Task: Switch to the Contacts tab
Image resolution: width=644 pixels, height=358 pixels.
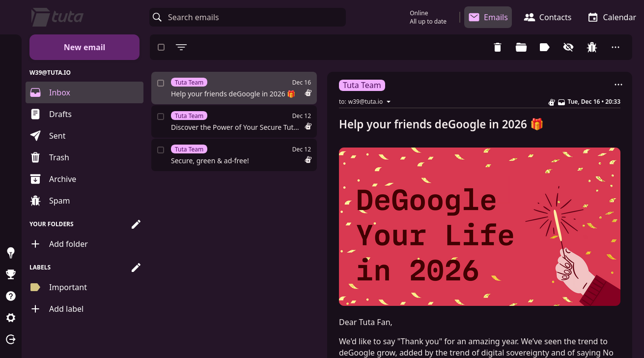Action: click(547, 17)
